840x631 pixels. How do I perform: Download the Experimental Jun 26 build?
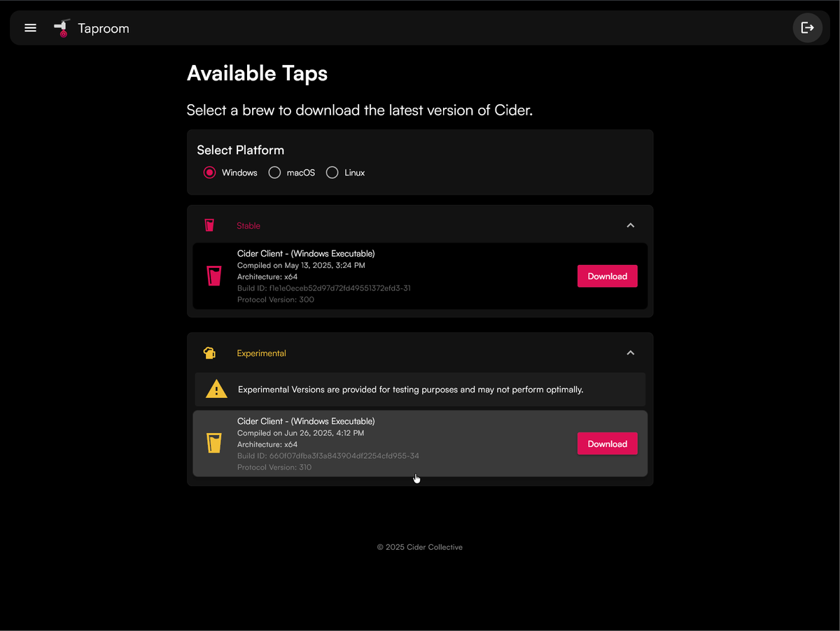click(608, 444)
